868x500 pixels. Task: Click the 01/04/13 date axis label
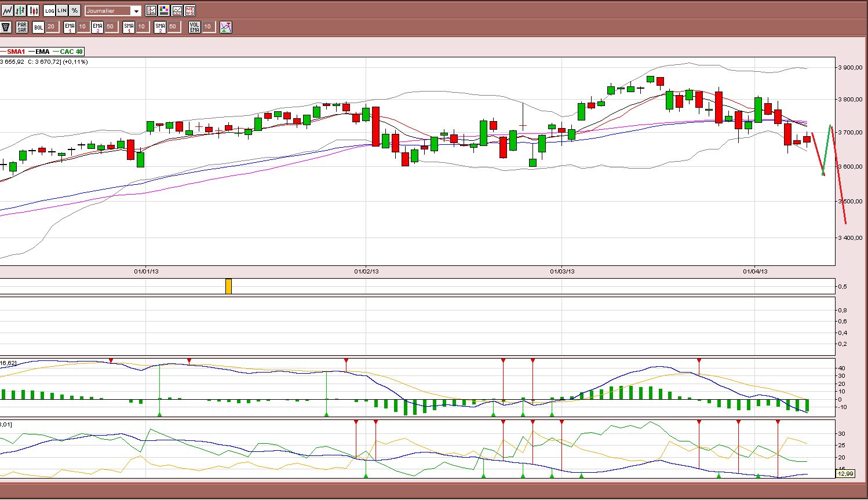[x=756, y=271]
